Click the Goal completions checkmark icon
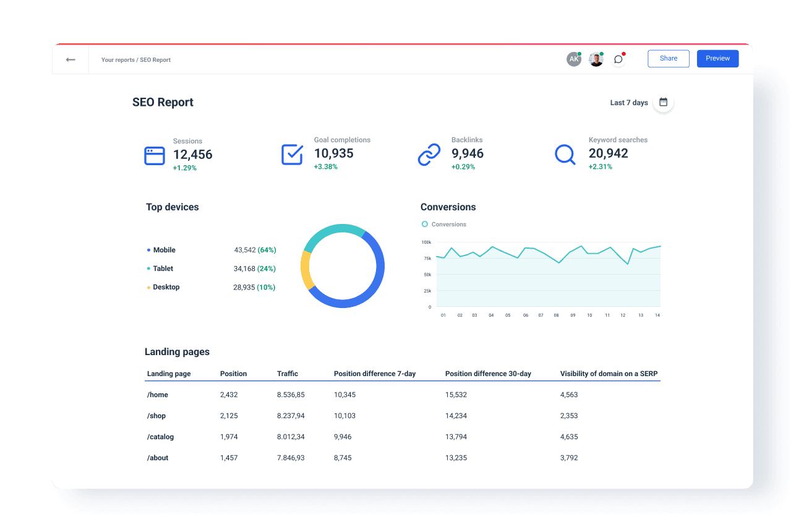Image resolution: width=804 pixels, height=532 pixels. coord(292,155)
